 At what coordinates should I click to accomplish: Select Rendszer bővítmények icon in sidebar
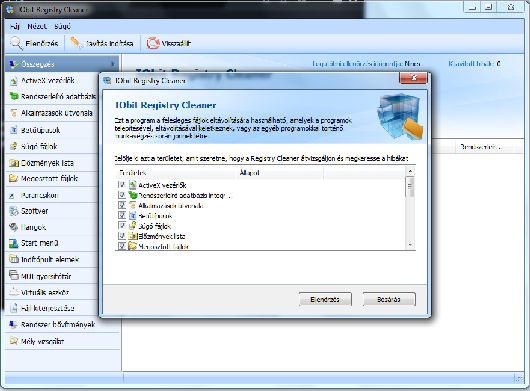pyautogui.click(x=13, y=324)
